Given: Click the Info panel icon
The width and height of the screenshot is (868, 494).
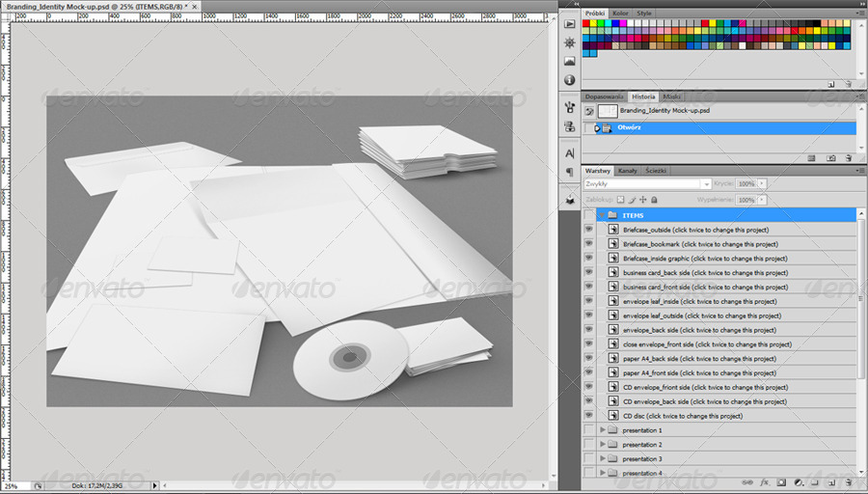Looking at the screenshot, I should [x=569, y=80].
